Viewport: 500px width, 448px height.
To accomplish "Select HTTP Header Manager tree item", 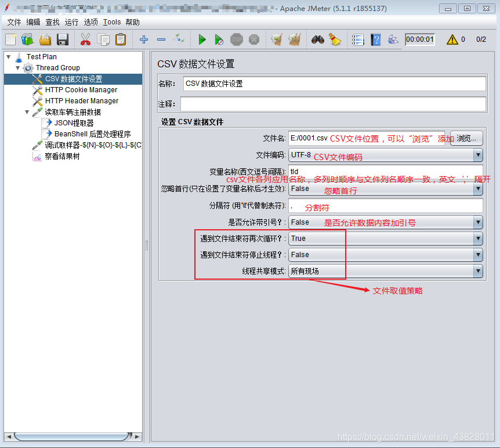I will pos(82,101).
